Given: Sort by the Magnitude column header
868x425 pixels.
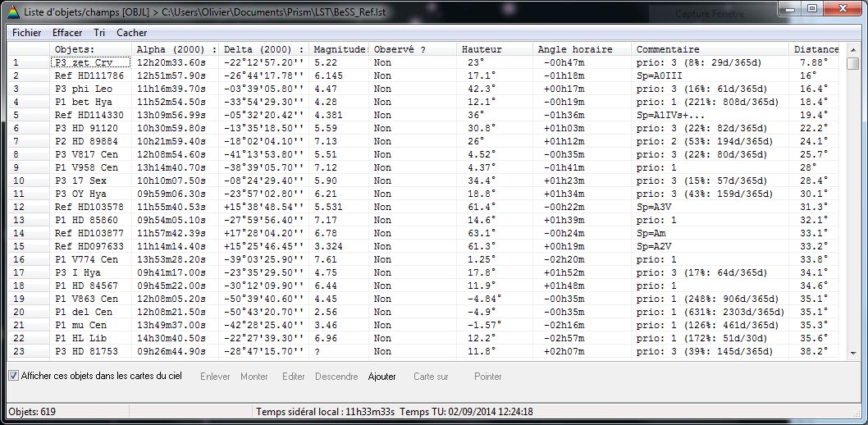Looking at the screenshot, I should 339,49.
